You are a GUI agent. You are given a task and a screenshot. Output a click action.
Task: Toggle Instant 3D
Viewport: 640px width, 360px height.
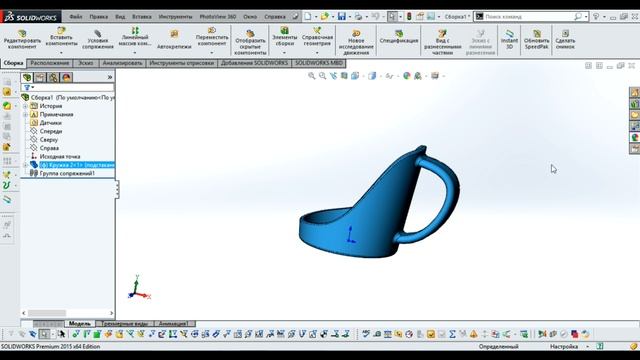tap(509, 39)
